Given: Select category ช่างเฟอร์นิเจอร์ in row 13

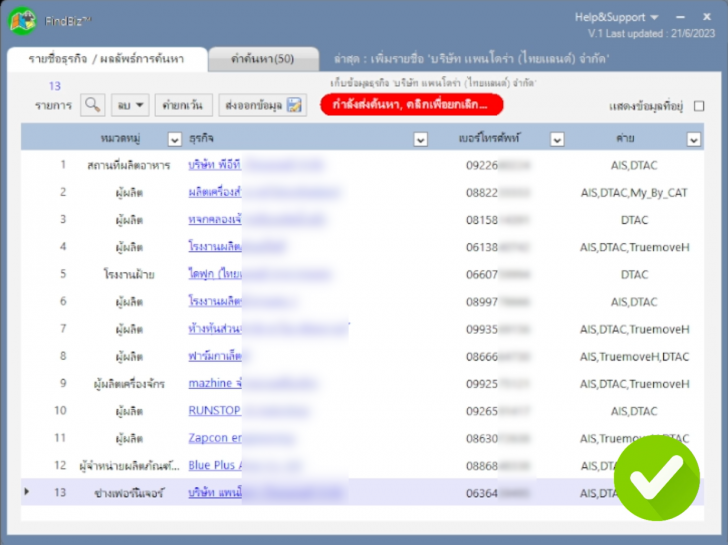Looking at the screenshot, I should click(x=129, y=493).
